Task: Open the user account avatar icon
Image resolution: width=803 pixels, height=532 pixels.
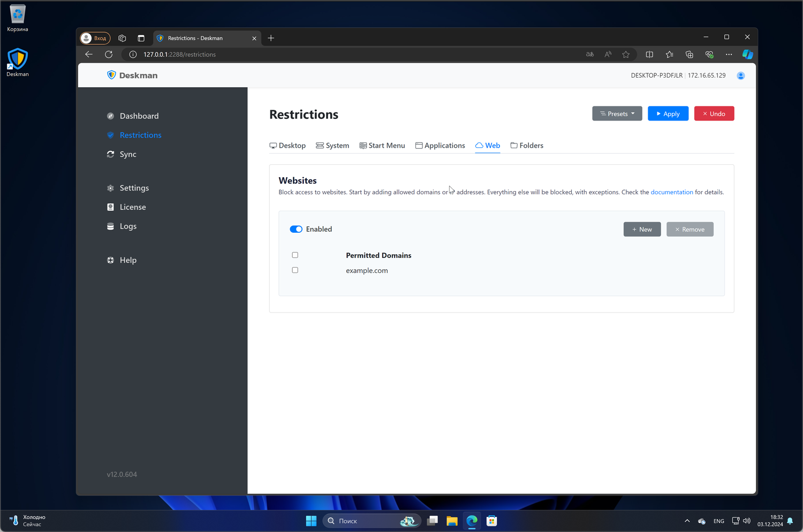Action: (741, 75)
